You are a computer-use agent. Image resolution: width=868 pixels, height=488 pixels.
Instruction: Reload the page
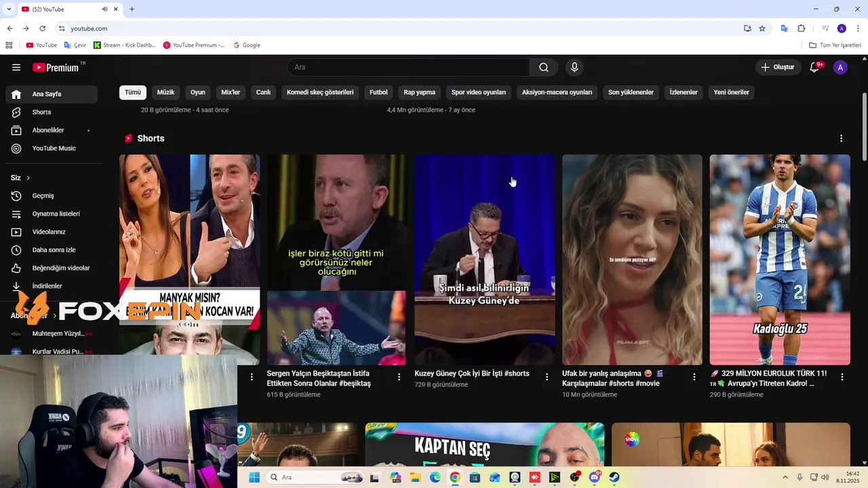pyautogui.click(x=42, y=28)
